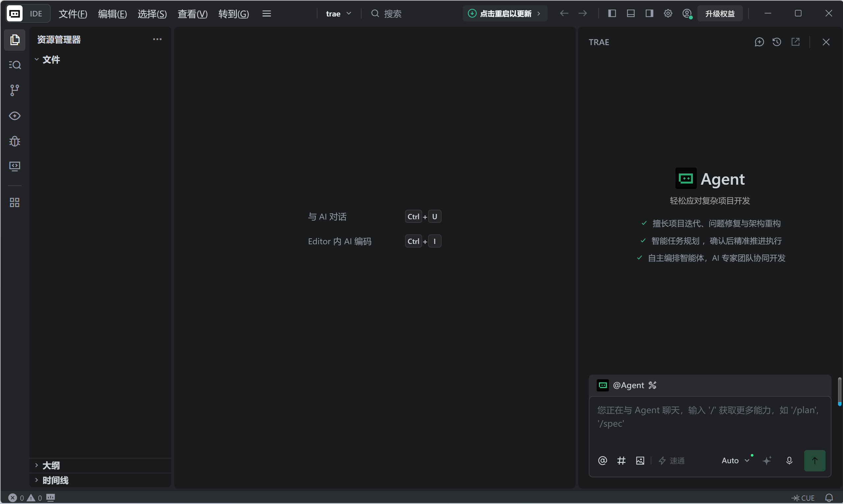
Task: Open the 编辑(E) menu
Action: (x=112, y=13)
